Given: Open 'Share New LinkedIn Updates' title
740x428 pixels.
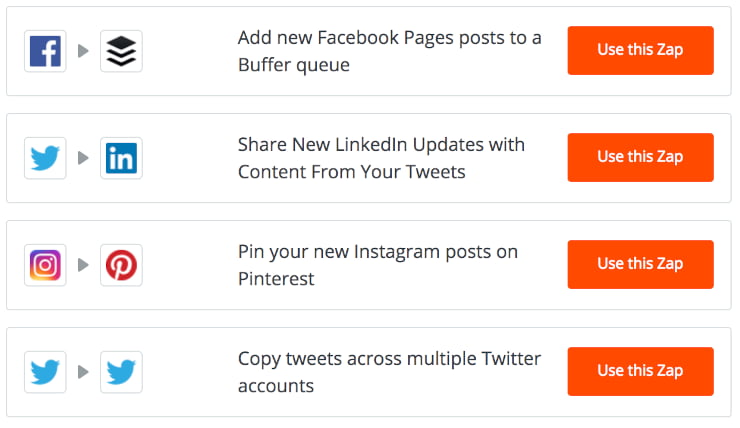Looking at the screenshot, I should 381,158.
